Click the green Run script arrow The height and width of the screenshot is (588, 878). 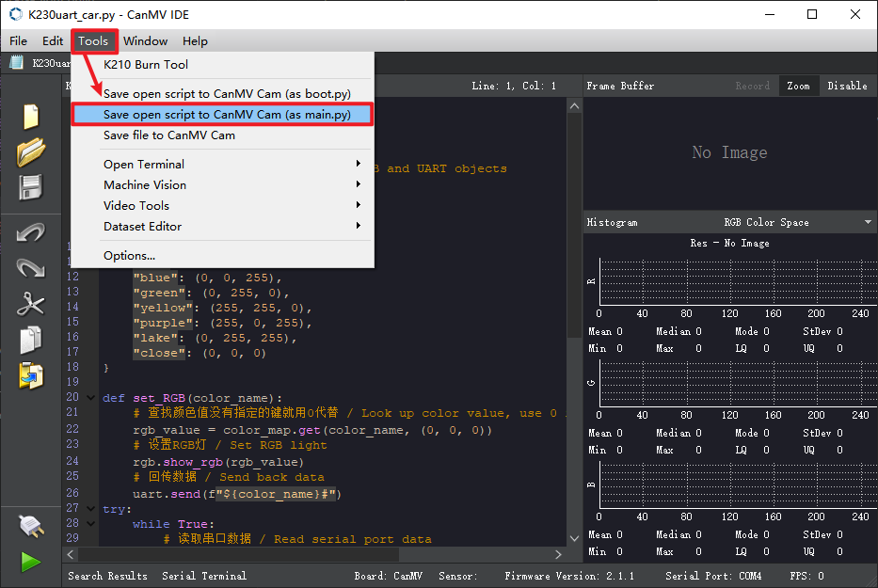[31, 562]
